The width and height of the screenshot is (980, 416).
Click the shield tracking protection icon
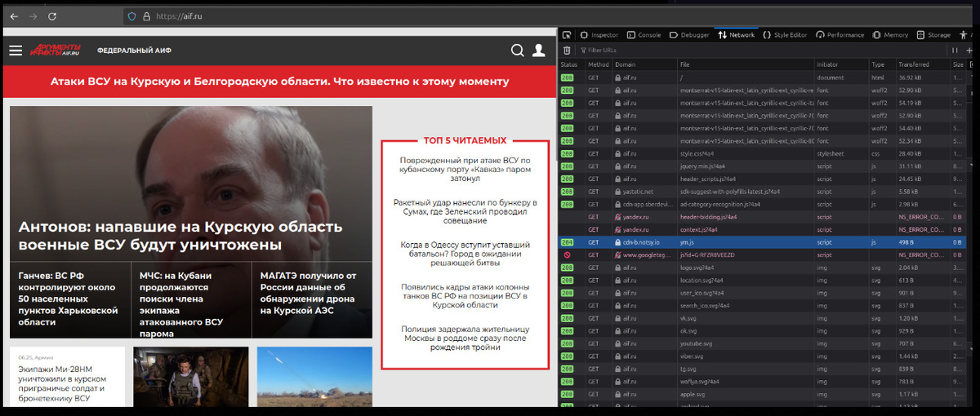tap(131, 15)
